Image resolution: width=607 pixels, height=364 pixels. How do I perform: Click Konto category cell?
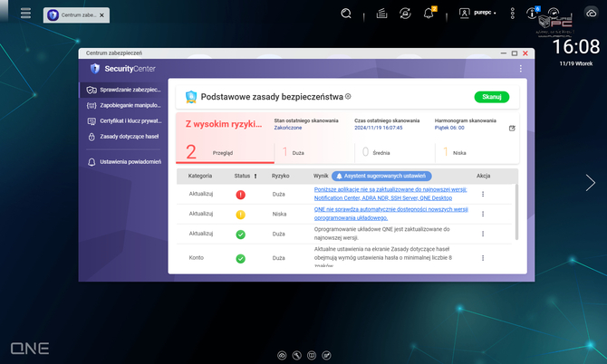pyautogui.click(x=197, y=258)
